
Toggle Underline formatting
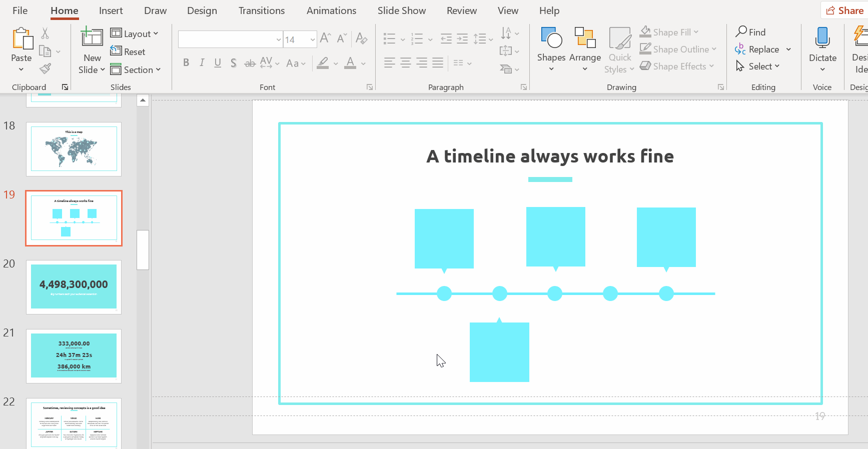(218, 62)
